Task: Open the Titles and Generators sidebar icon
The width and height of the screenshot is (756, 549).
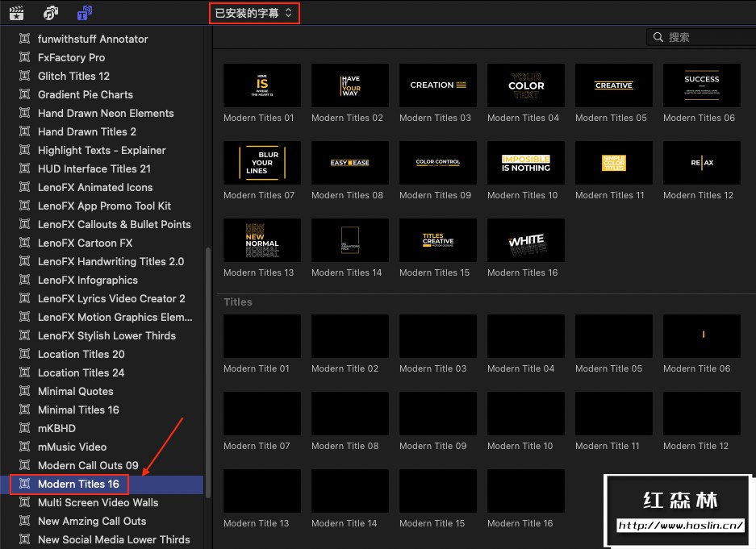Action: (x=85, y=13)
